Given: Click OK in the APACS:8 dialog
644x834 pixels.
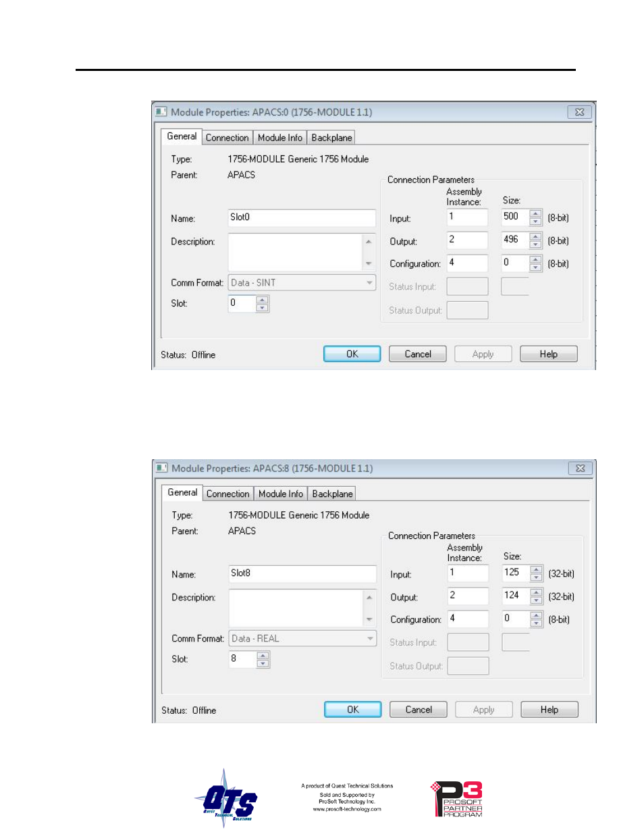Looking at the screenshot, I should point(353,710).
